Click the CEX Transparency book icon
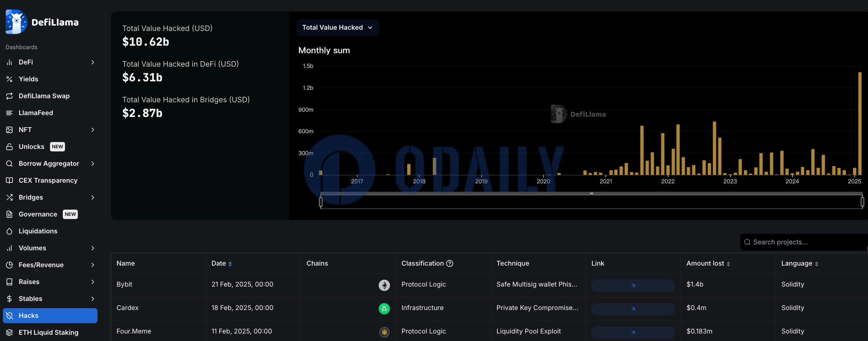This screenshot has width=868, height=341. pyautogui.click(x=9, y=180)
